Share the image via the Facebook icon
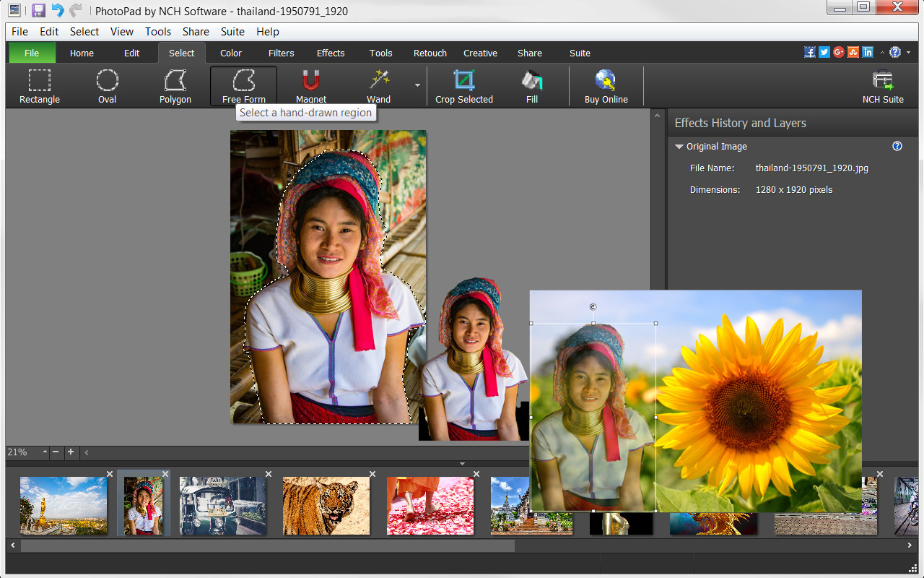924x578 pixels. [809, 52]
